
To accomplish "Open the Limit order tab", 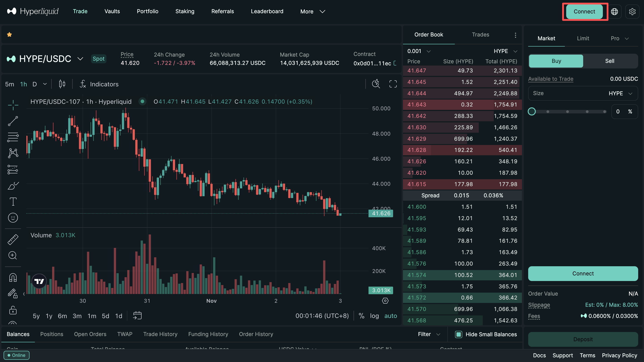I will click(x=583, y=38).
